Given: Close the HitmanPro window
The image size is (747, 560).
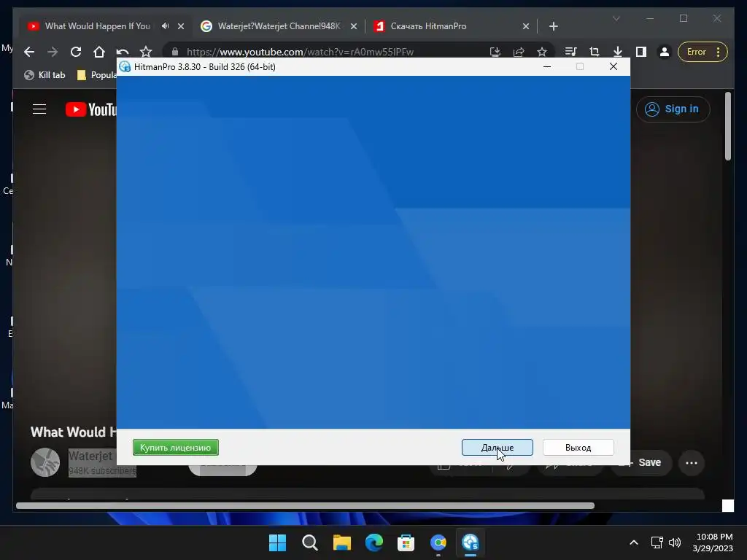Looking at the screenshot, I should tap(613, 66).
